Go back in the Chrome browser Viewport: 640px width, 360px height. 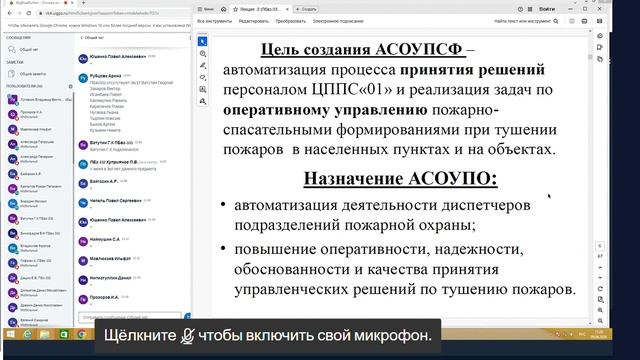(x=10, y=13)
